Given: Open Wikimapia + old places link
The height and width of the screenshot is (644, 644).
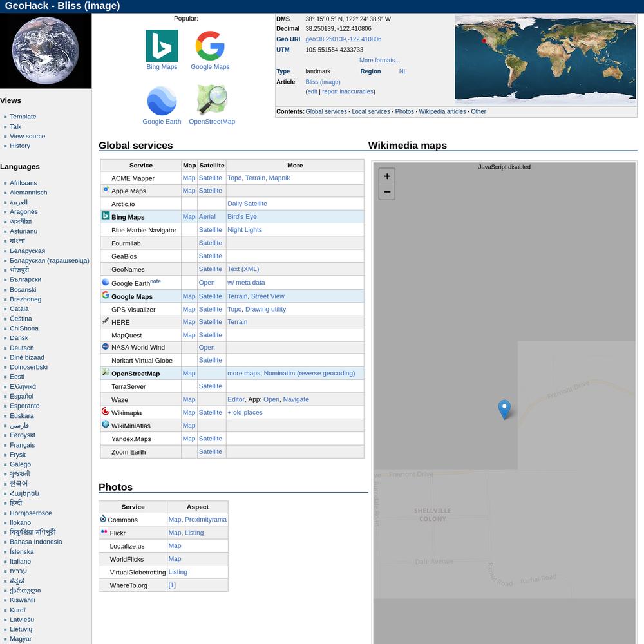Looking at the screenshot, I should click(245, 412).
